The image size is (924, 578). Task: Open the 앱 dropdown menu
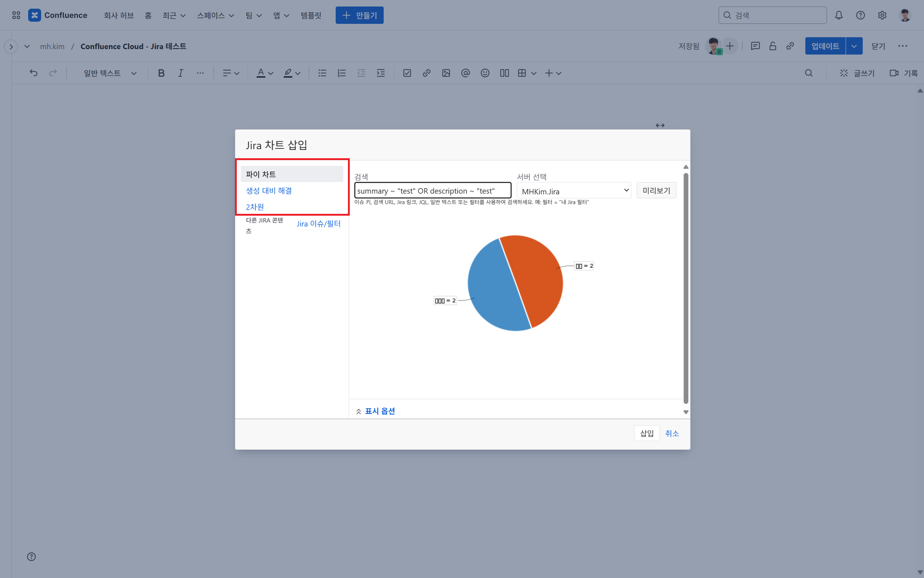[x=281, y=15]
